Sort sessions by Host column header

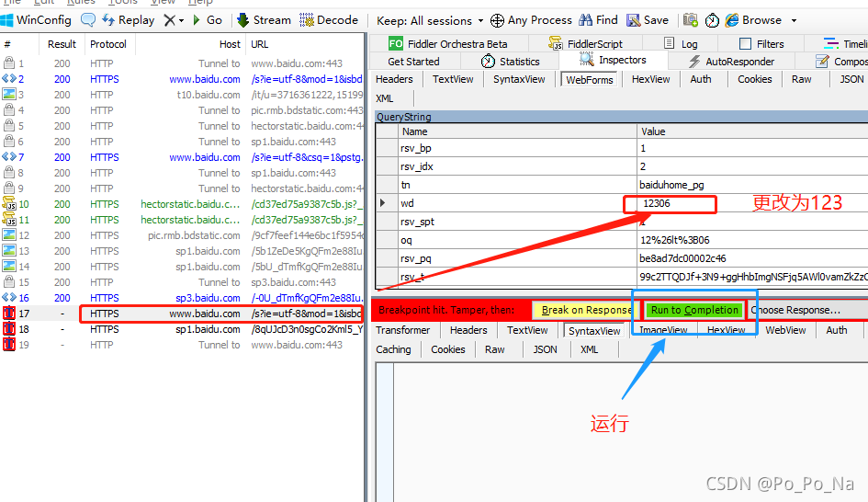click(189, 44)
